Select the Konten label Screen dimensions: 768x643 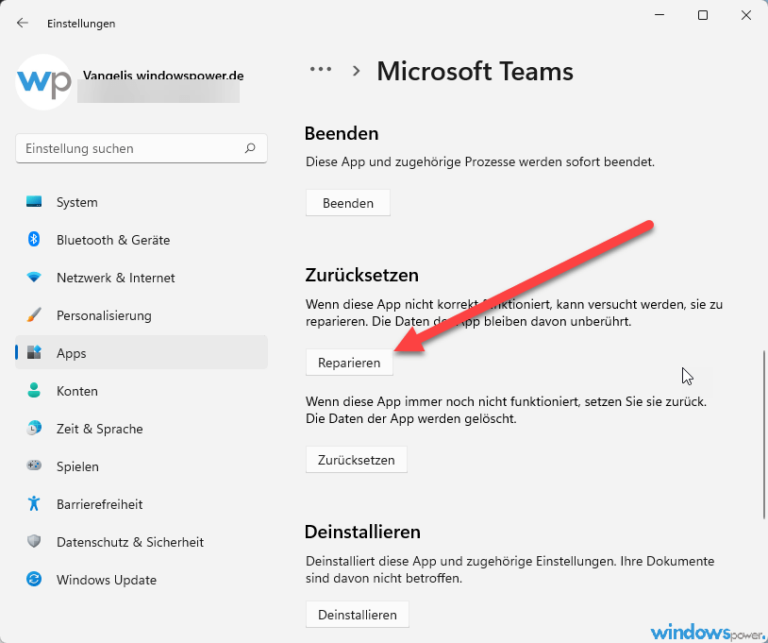point(77,391)
